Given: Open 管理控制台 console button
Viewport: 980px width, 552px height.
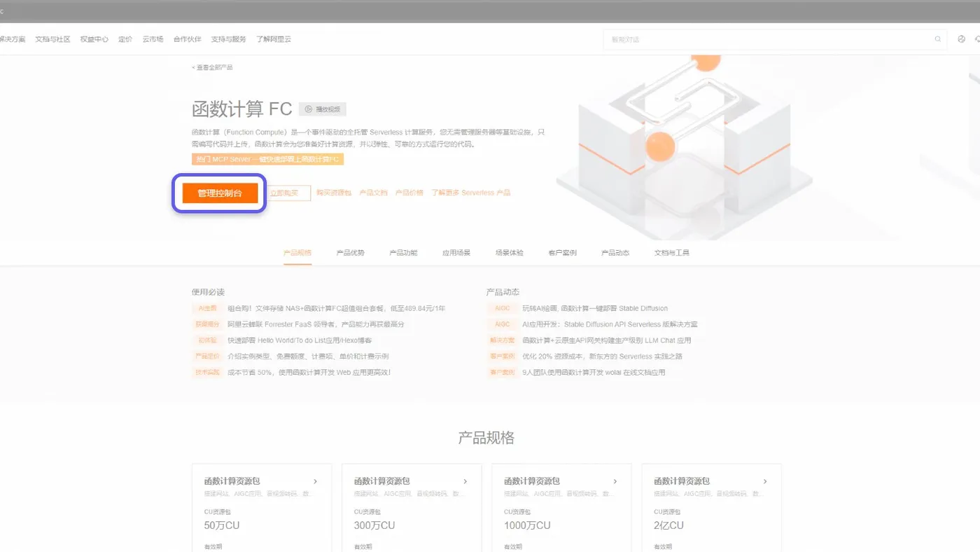Looking at the screenshot, I should pos(220,193).
